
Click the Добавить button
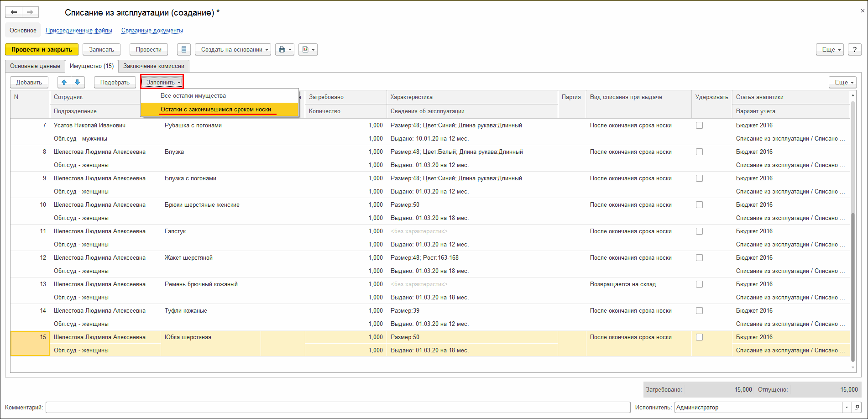[29, 82]
